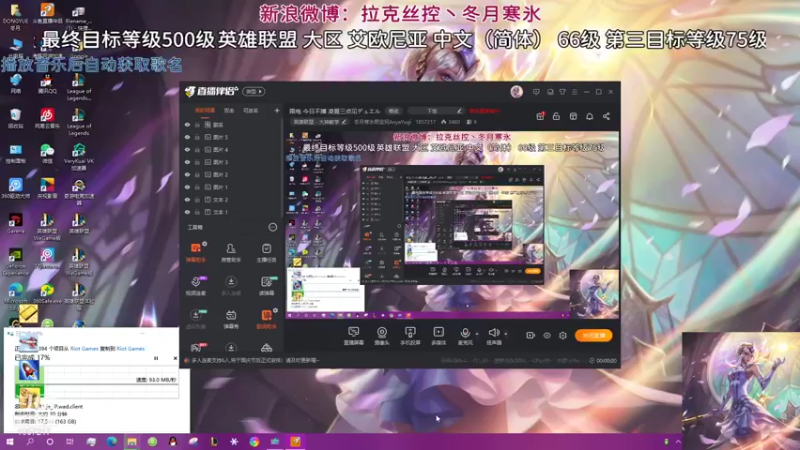800x450 pixels.
Task: Click the live preview canvas
Action: click(452, 225)
